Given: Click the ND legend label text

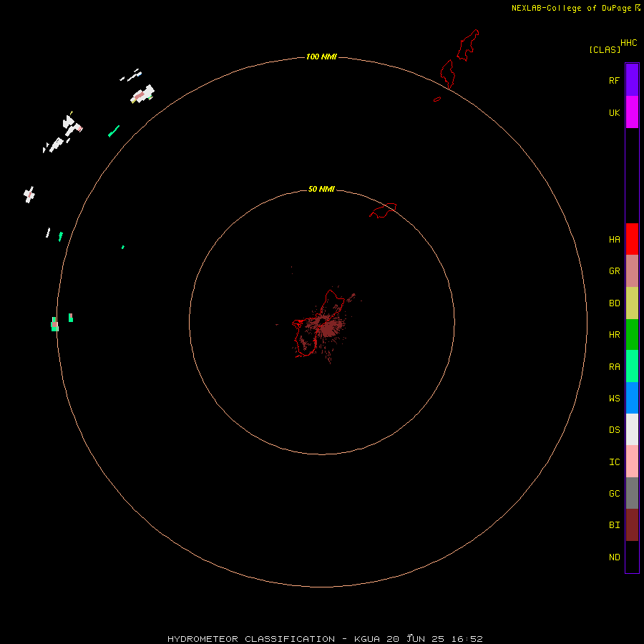Looking at the screenshot, I should coord(615,557).
